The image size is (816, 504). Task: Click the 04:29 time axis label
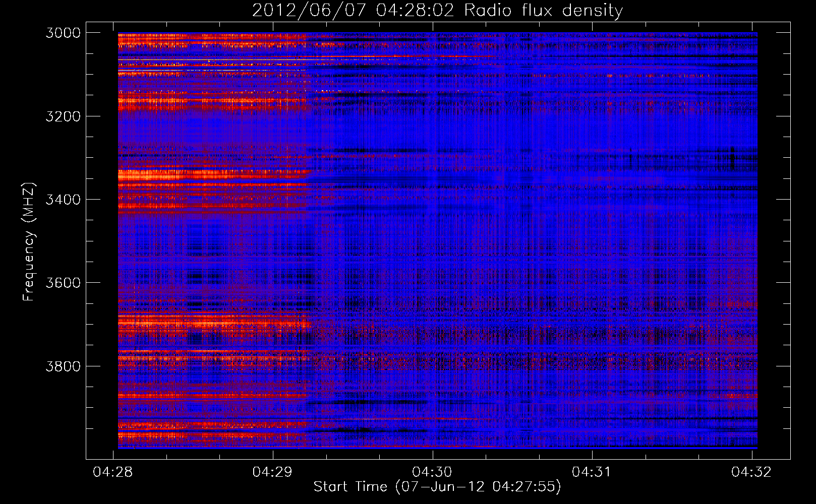273,472
